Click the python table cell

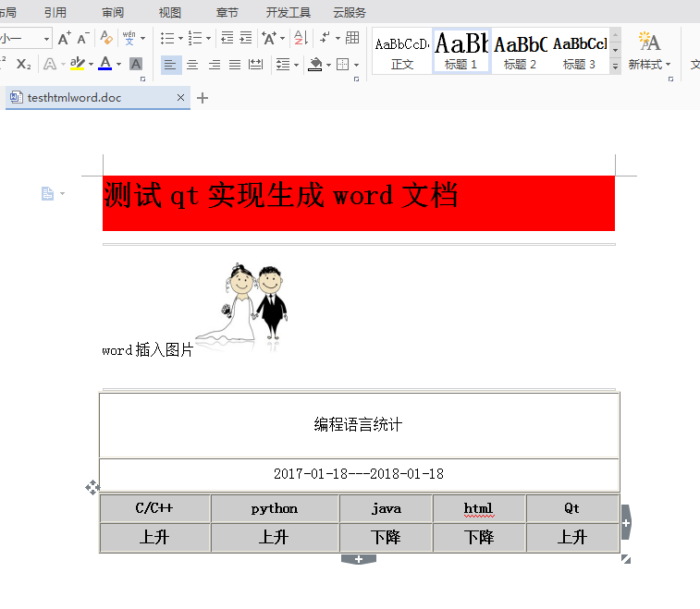(274, 508)
